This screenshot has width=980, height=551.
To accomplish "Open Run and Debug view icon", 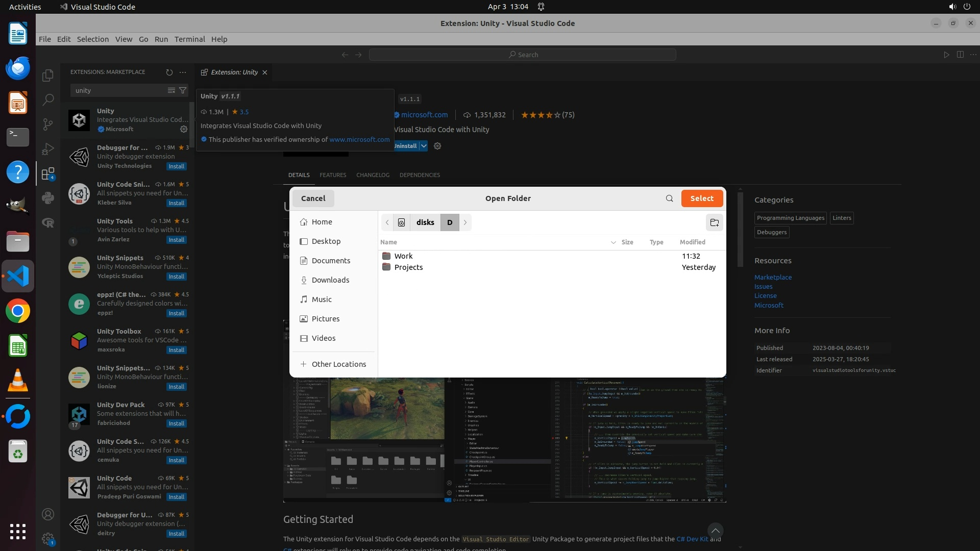I will pyautogui.click(x=48, y=148).
